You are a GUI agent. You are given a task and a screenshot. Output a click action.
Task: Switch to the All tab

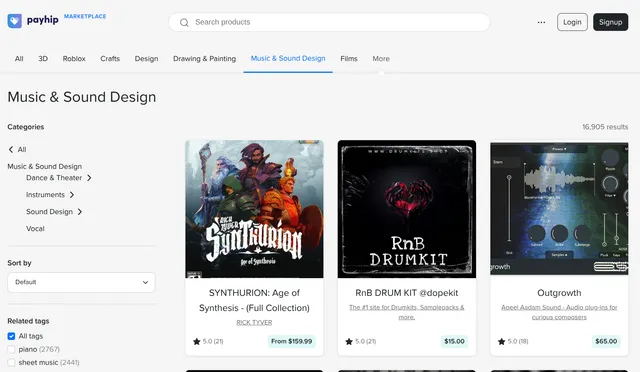click(19, 59)
